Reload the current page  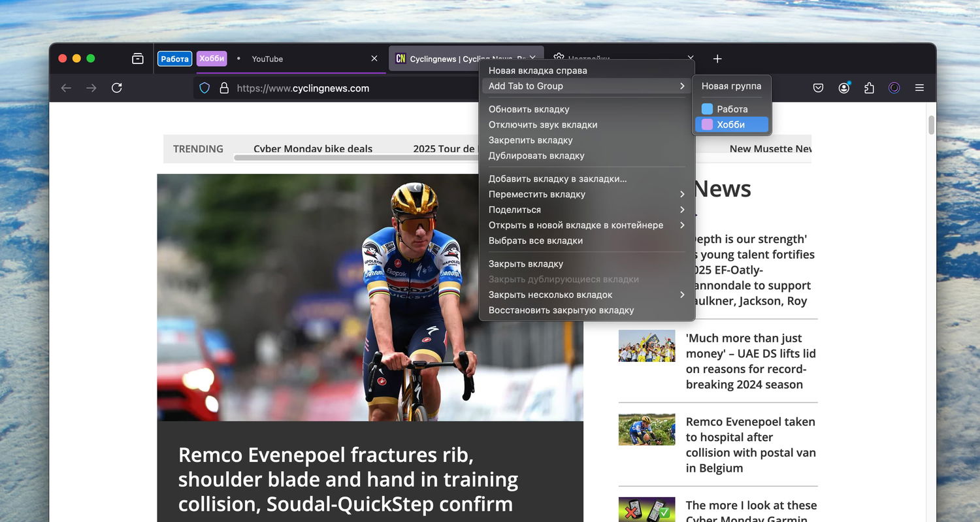[x=117, y=88]
